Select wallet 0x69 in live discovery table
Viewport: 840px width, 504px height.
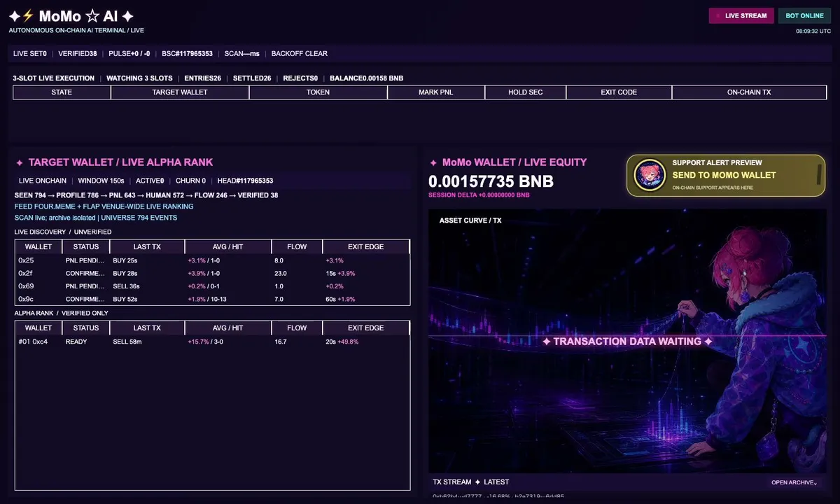[x=25, y=286]
